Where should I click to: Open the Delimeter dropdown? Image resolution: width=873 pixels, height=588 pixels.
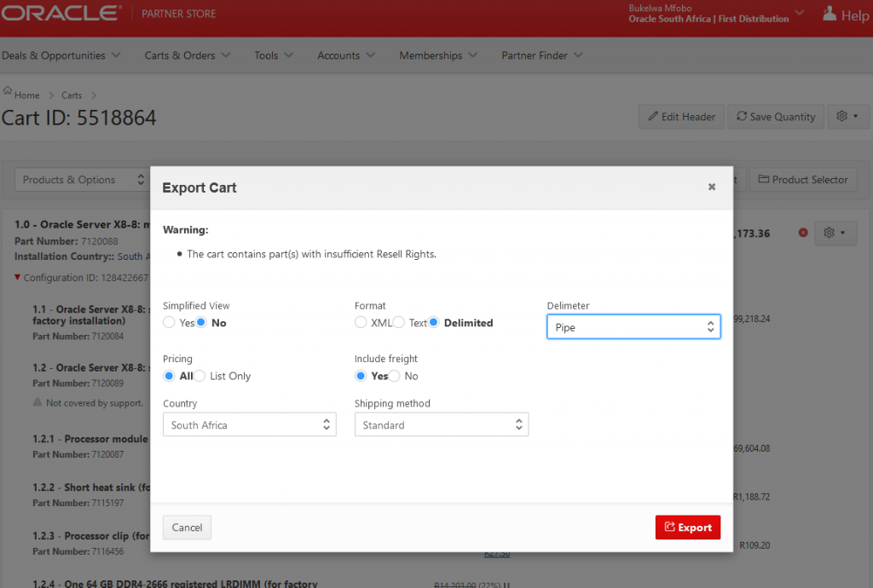633,327
